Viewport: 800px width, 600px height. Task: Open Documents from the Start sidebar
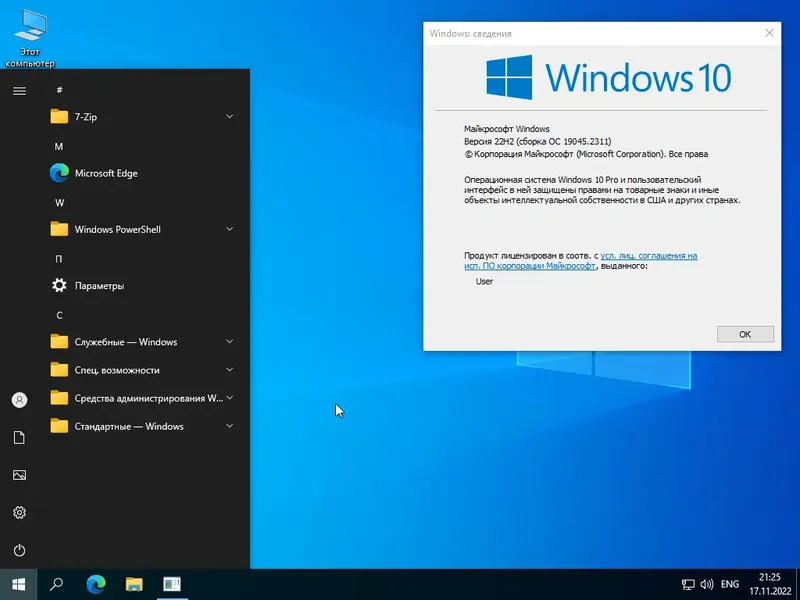pos(20,437)
